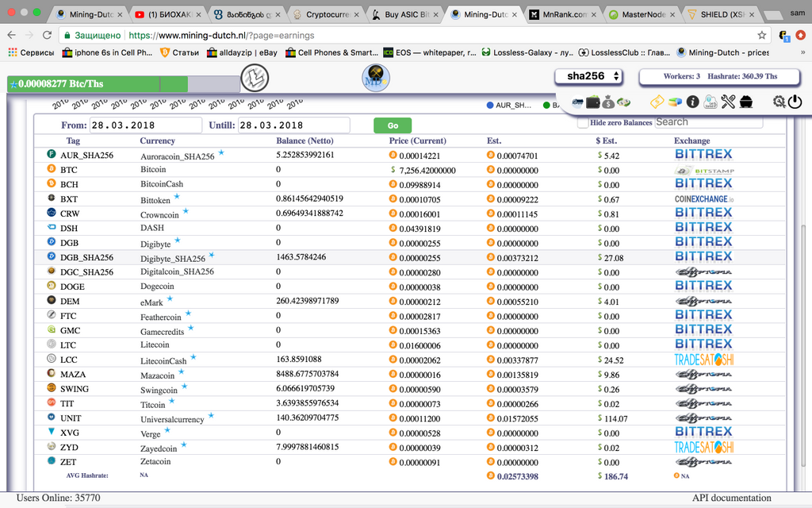This screenshot has height=508, width=812.
Task: Close the active Mining-Dutch tab
Action: coord(514,14)
